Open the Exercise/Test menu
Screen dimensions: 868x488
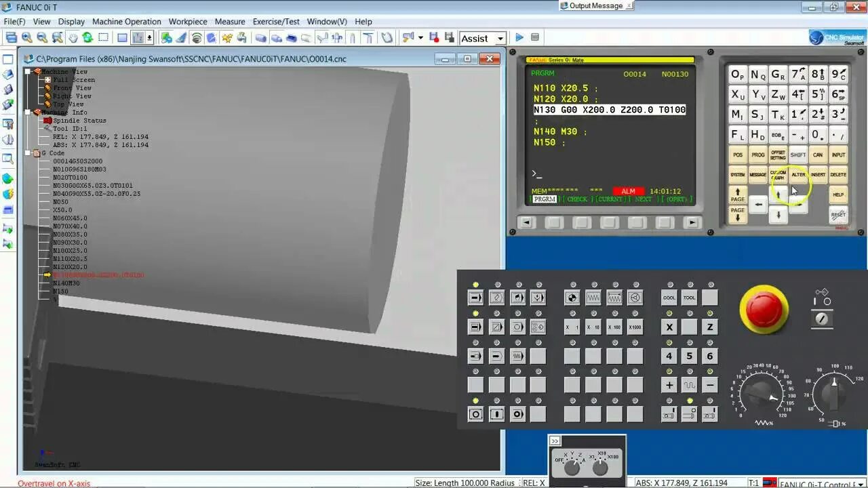pyautogui.click(x=276, y=22)
